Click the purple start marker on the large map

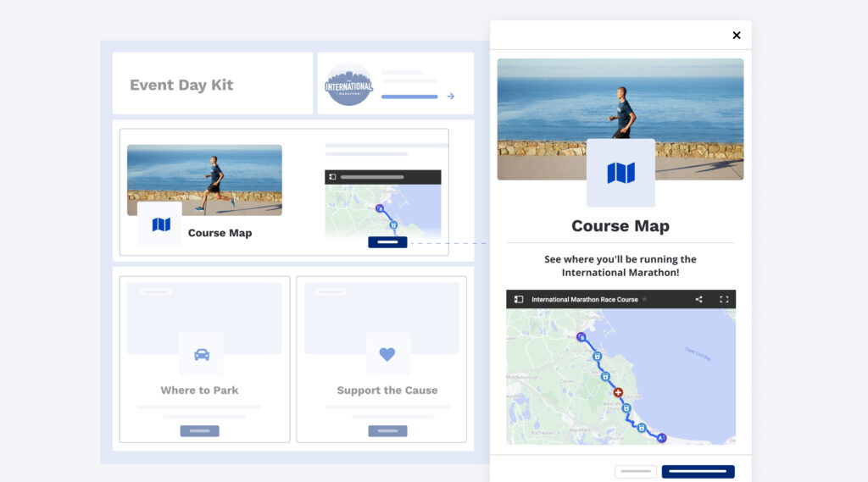pyautogui.click(x=581, y=336)
